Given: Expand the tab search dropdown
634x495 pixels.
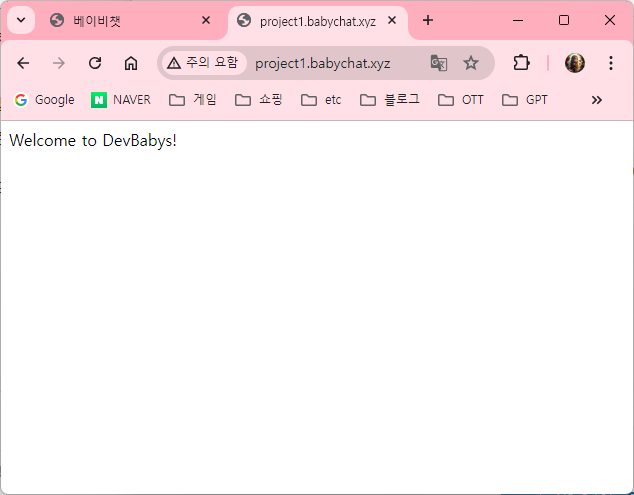Looking at the screenshot, I should pyautogui.click(x=21, y=20).
